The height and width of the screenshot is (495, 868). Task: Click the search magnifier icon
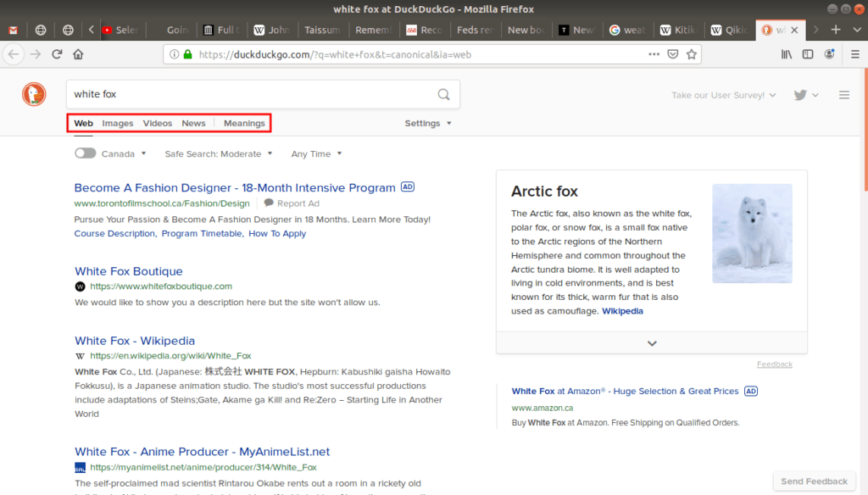[x=443, y=94]
